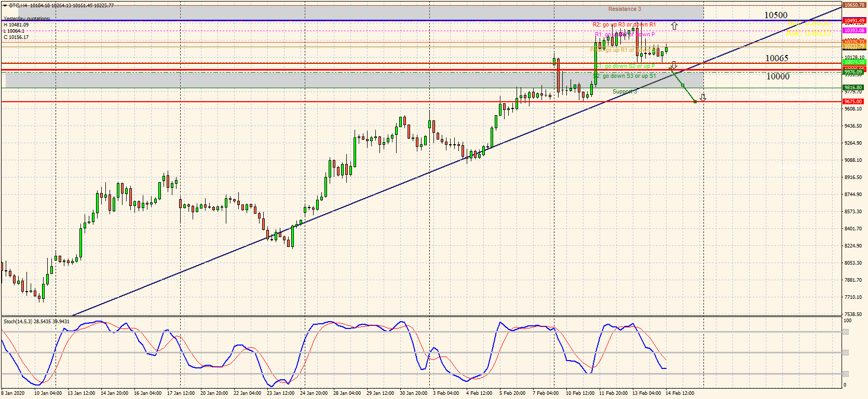Click the 'R2: go up R3 or down R1' label
This screenshot has width=868, height=399.
coord(624,25)
